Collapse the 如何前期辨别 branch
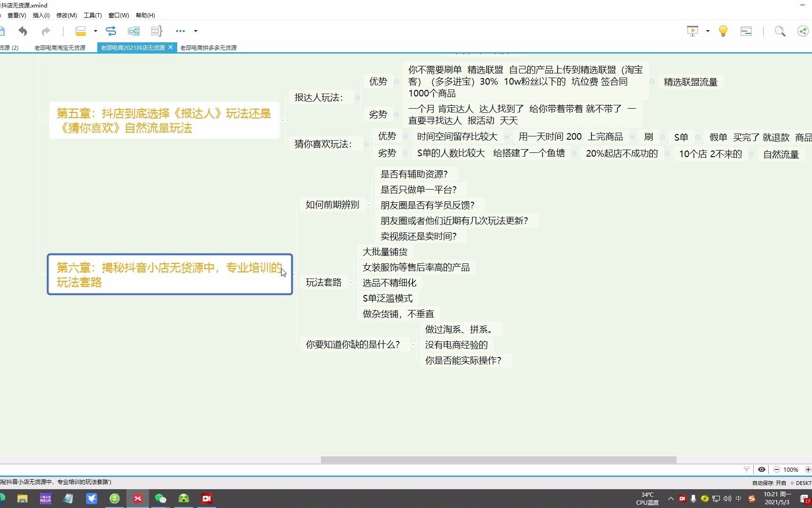This screenshot has width=812, height=508. (368, 205)
